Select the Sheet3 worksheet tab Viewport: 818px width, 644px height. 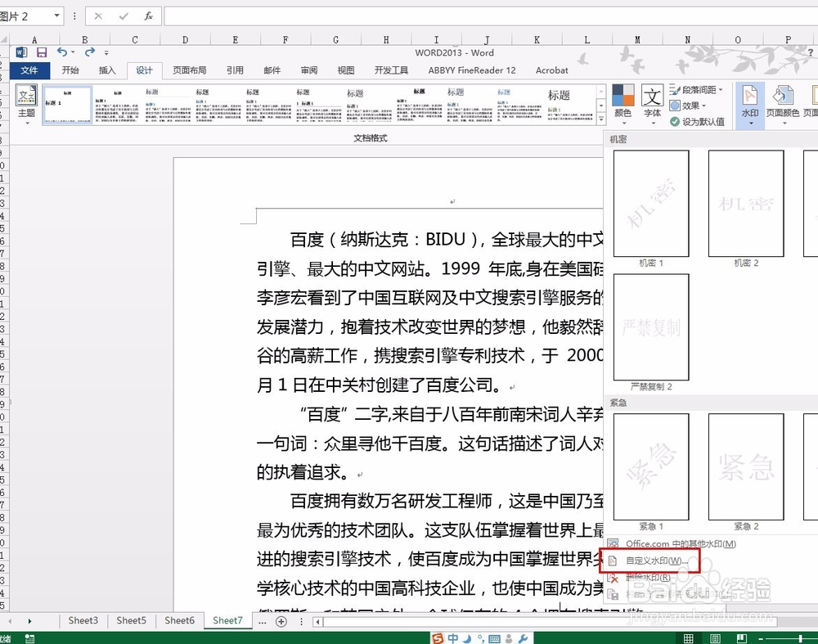[83, 620]
